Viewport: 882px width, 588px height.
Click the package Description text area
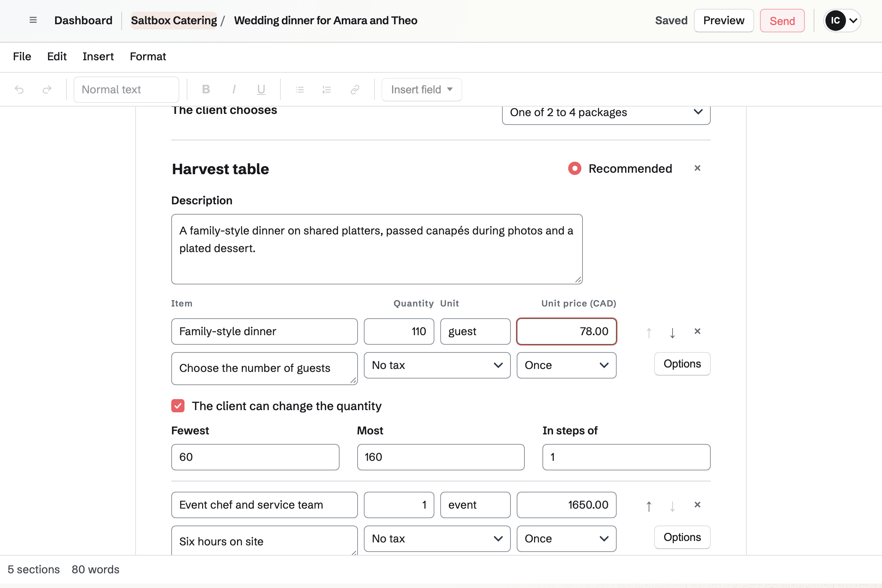377,249
